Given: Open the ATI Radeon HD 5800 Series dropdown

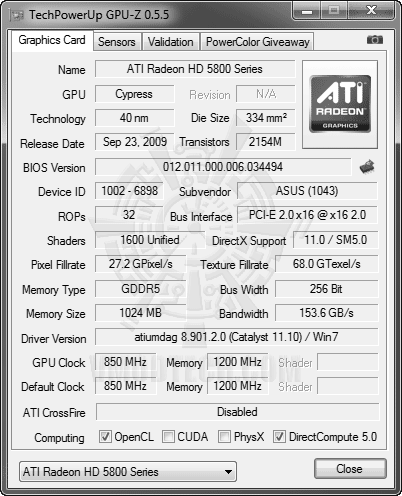Looking at the screenshot, I should (128, 472).
